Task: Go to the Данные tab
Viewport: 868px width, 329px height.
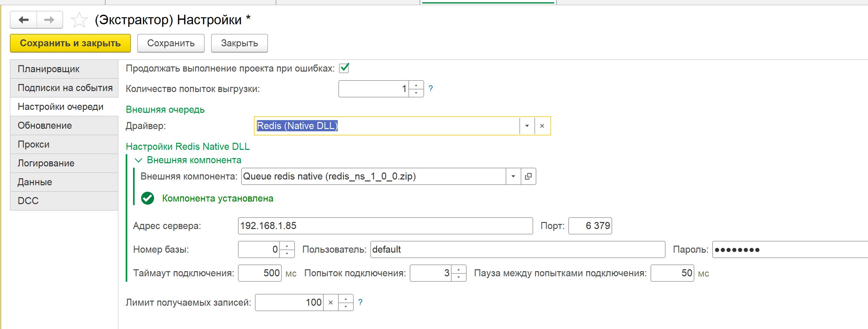Action: pos(64,182)
